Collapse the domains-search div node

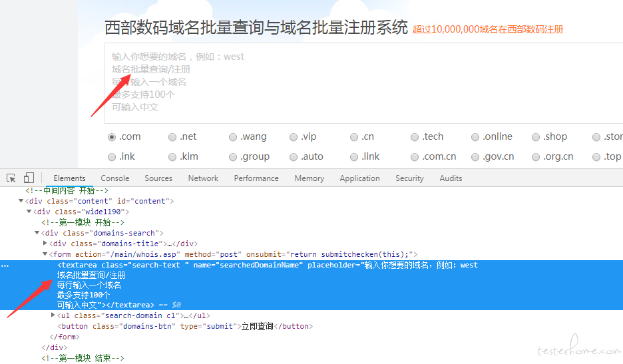click(37, 233)
